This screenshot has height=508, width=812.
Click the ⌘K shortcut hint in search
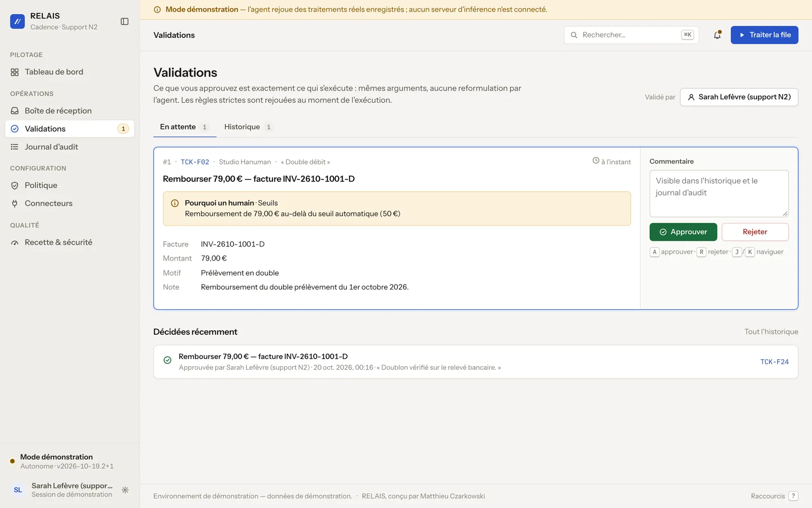click(688, 35)
